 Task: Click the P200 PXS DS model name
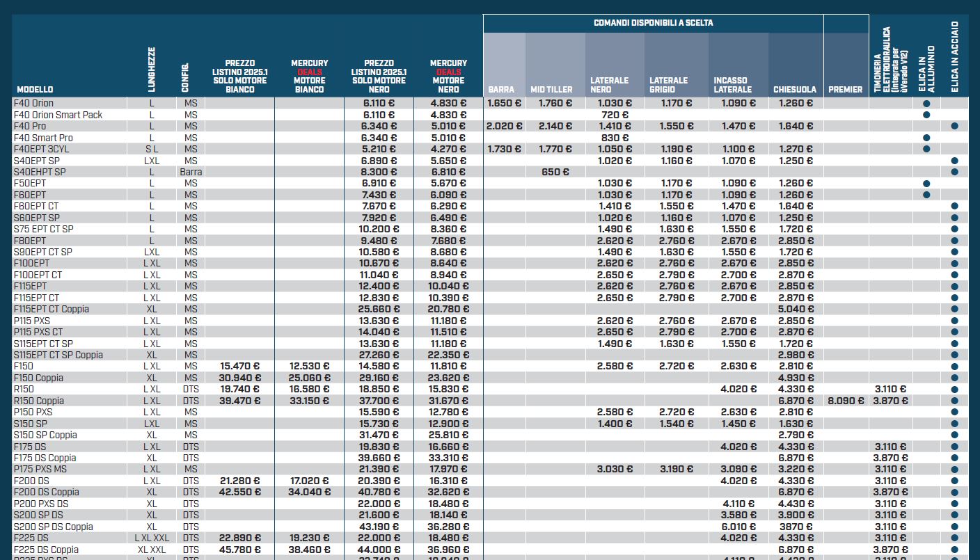pos(41,504)
